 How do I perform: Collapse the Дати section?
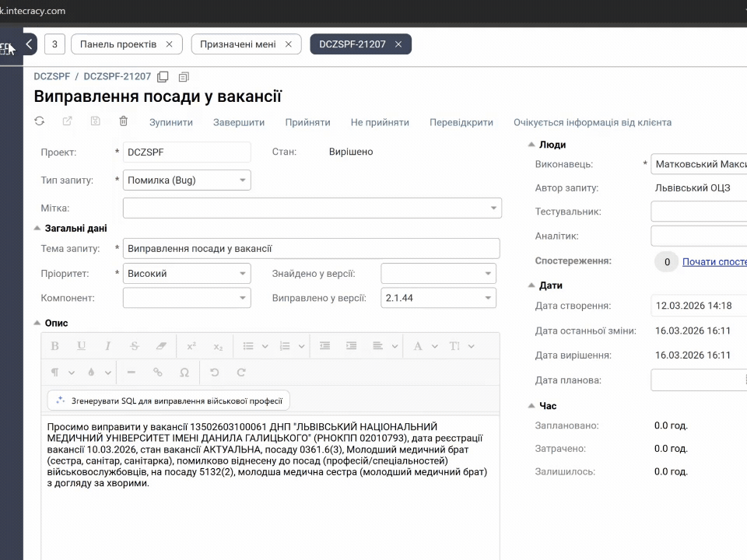[531, 285]
